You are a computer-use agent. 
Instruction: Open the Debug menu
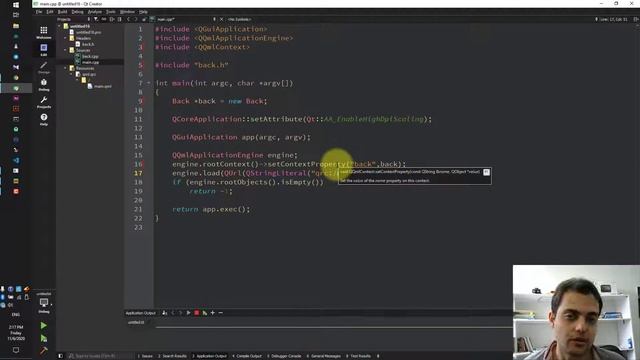point(77,12)
